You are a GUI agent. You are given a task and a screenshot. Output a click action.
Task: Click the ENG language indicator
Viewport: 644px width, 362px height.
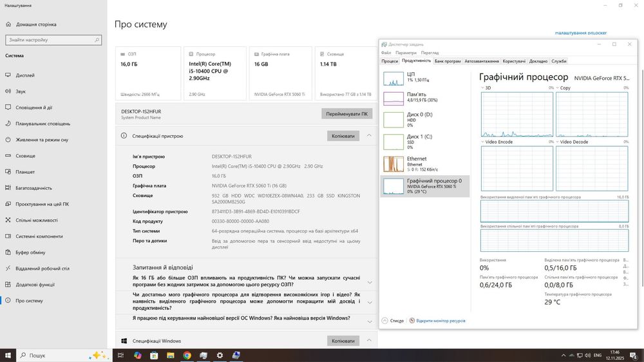(598, 356)
